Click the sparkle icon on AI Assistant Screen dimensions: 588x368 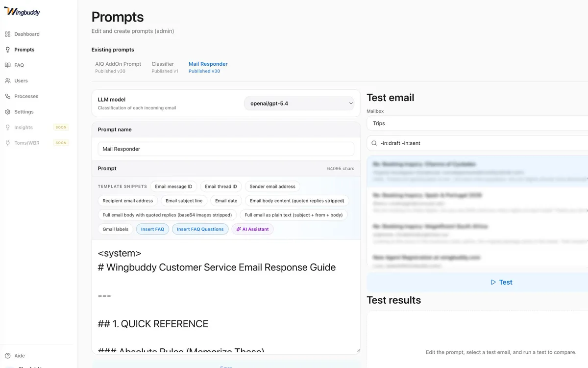[239, 229]
